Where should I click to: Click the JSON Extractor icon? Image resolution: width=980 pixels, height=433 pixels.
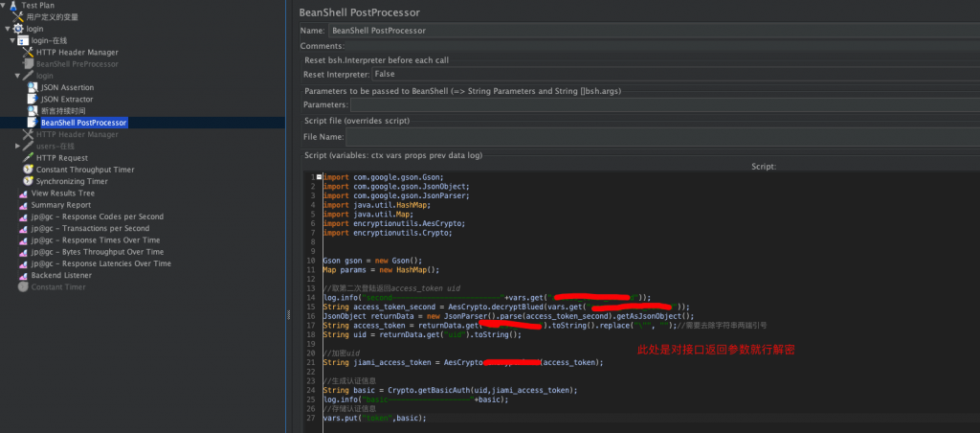pos(33,99)
